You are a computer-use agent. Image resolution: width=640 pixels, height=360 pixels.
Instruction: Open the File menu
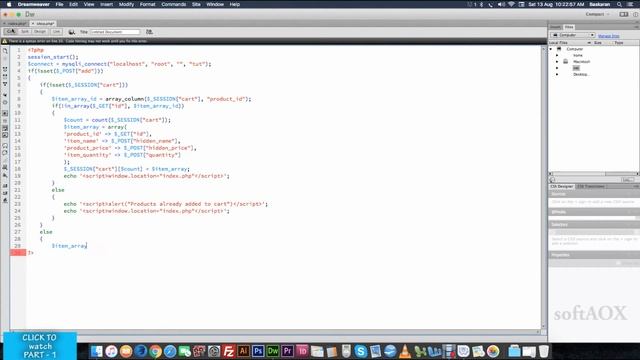(x=59, y=4)
